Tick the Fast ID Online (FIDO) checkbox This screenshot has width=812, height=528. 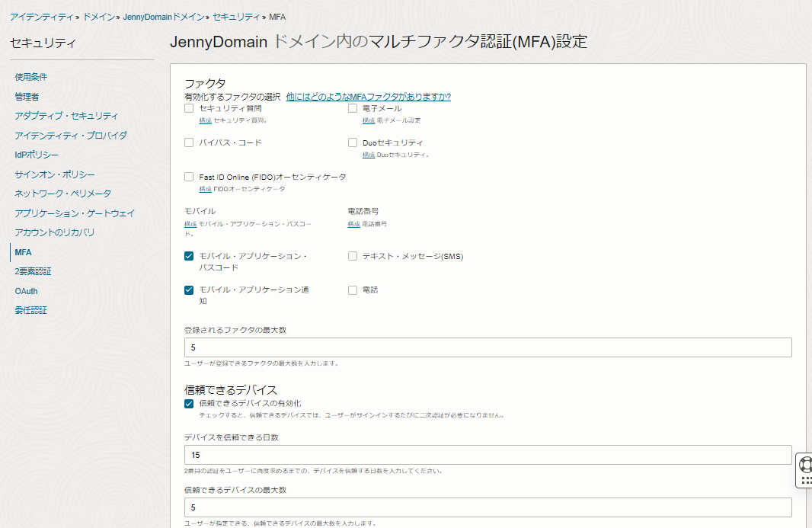click(189, 177)
